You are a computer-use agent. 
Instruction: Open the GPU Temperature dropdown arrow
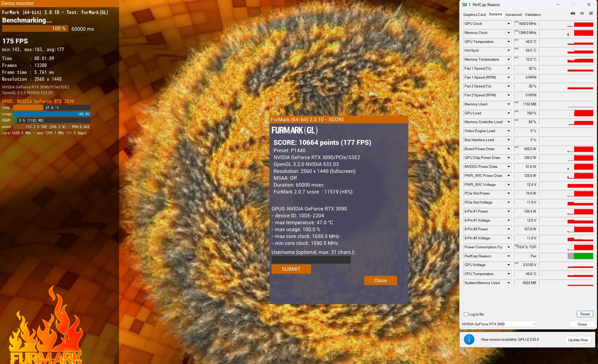[x=508, y=42]
